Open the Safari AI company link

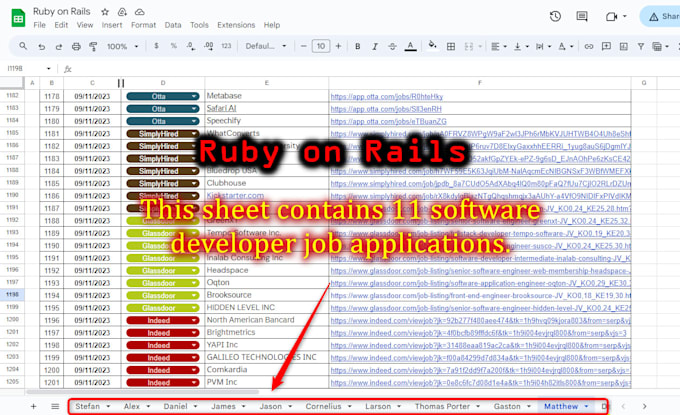tap(221, 108)
